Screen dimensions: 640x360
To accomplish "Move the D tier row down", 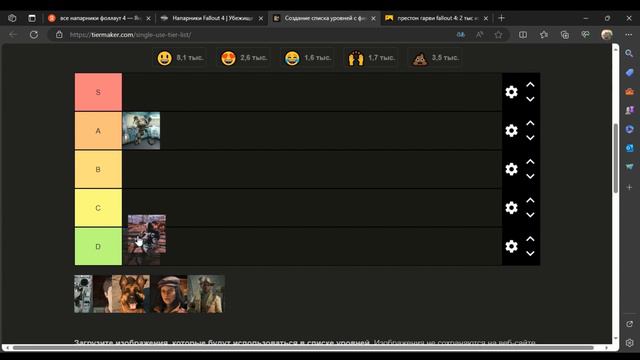I will (x=530, y=253).
